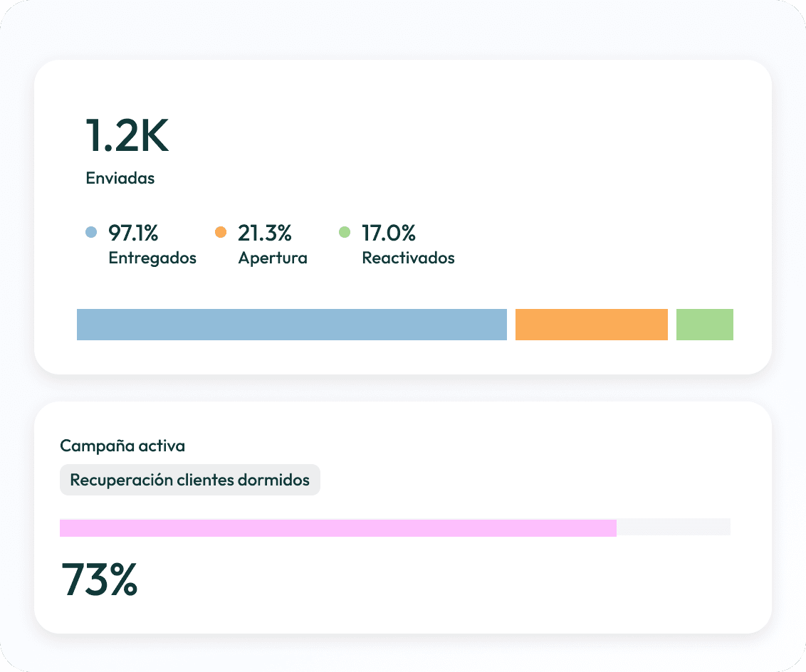
Task: Click the unfilled gray progress bar remainder
Action: 674,527
